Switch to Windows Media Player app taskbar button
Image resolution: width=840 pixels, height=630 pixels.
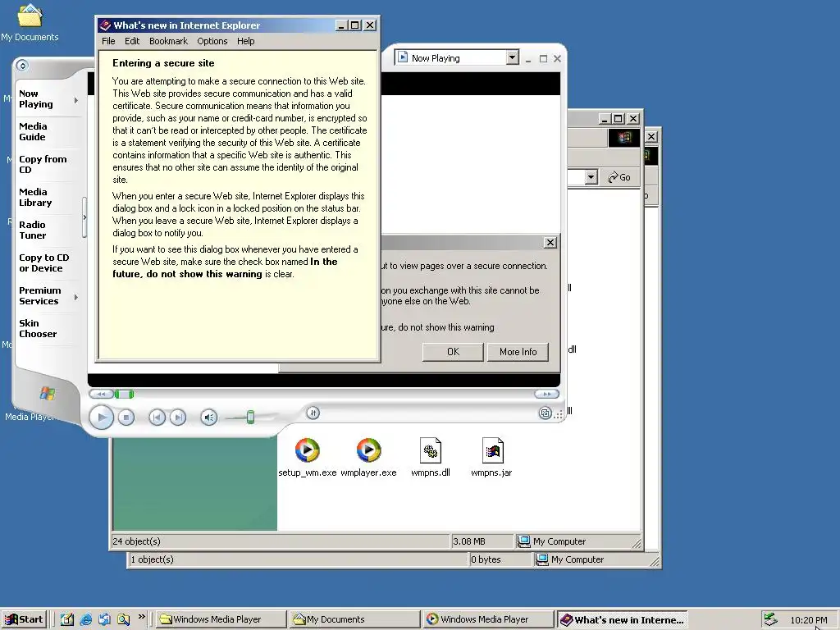pos(488,620)
